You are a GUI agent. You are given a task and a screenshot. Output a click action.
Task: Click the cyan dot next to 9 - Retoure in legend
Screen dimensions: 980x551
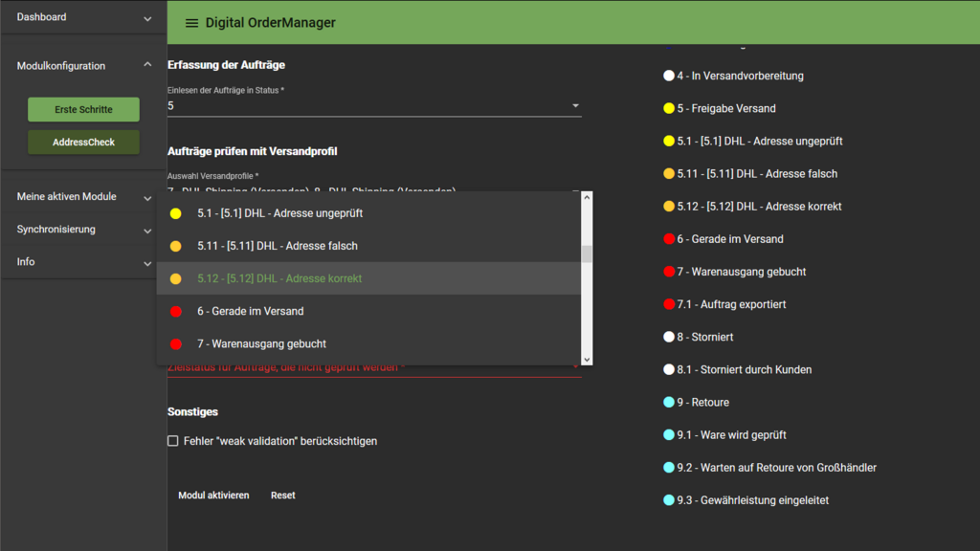669,403
